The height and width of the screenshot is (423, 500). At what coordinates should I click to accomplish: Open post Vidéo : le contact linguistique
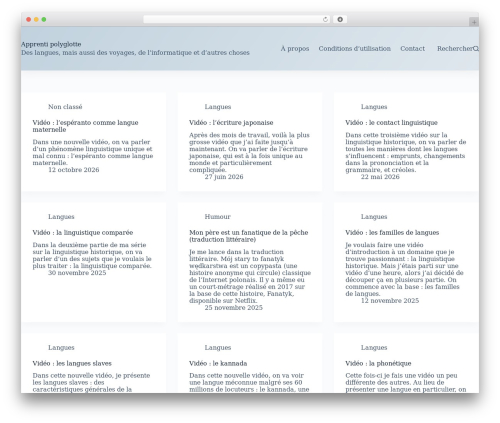tap(391, 123)
